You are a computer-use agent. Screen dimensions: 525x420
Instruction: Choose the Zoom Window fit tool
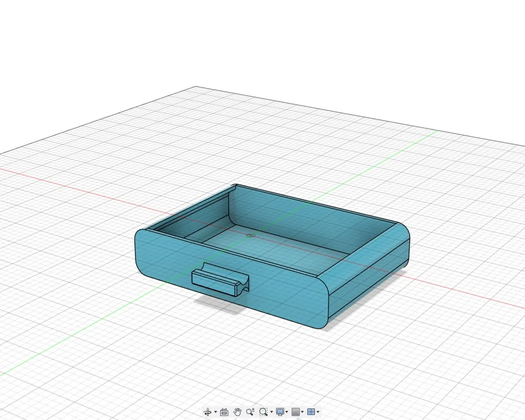[264, 412]
